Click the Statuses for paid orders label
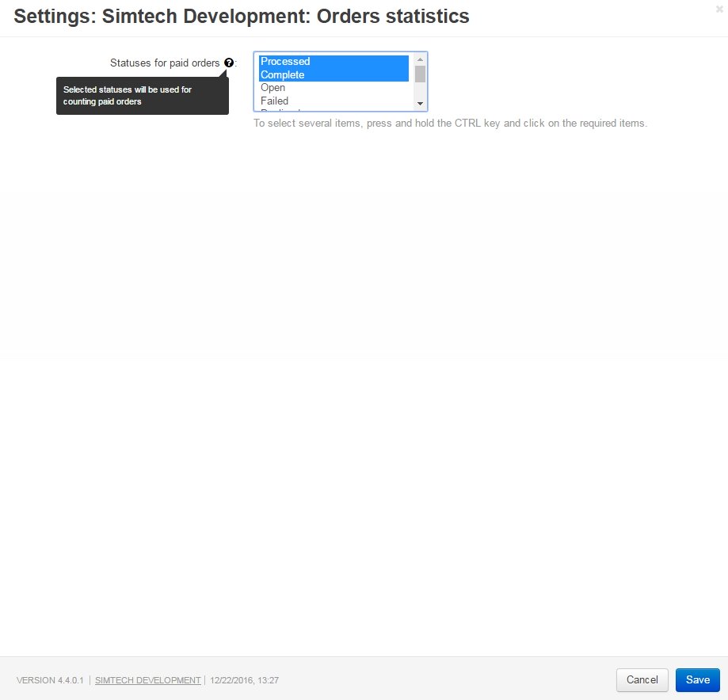Screen dimensions: 728x700 (164, 63)
